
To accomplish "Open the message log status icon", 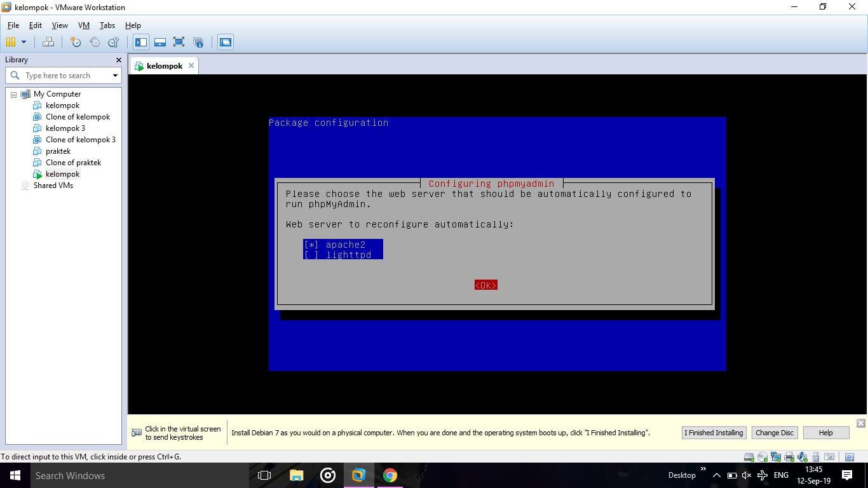I will pos(850,457).
